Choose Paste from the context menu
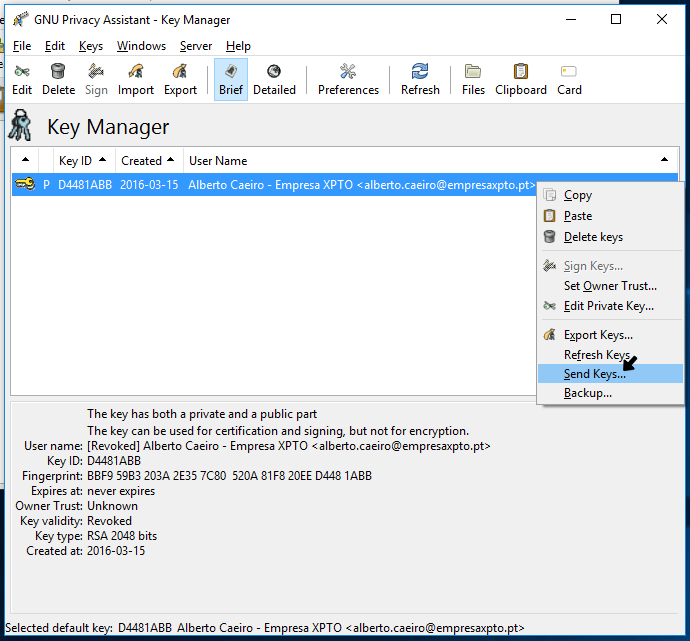The height and width of the screenshot is (641, 690). pos(610,216)
